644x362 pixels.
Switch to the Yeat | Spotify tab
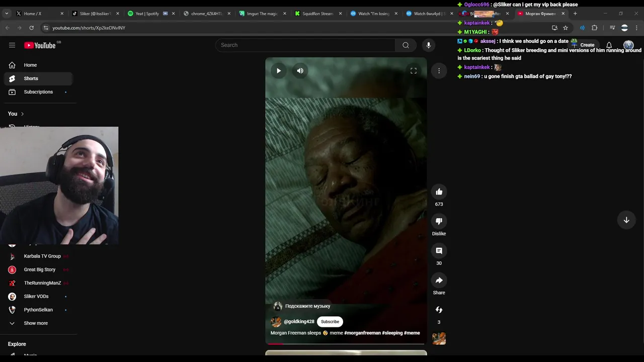150,14
